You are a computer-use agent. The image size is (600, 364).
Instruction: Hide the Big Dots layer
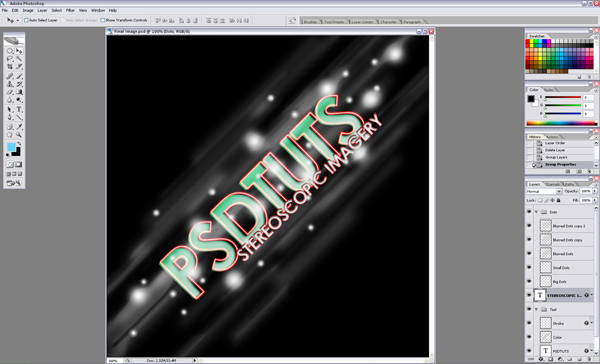click(x=529, y=281)
